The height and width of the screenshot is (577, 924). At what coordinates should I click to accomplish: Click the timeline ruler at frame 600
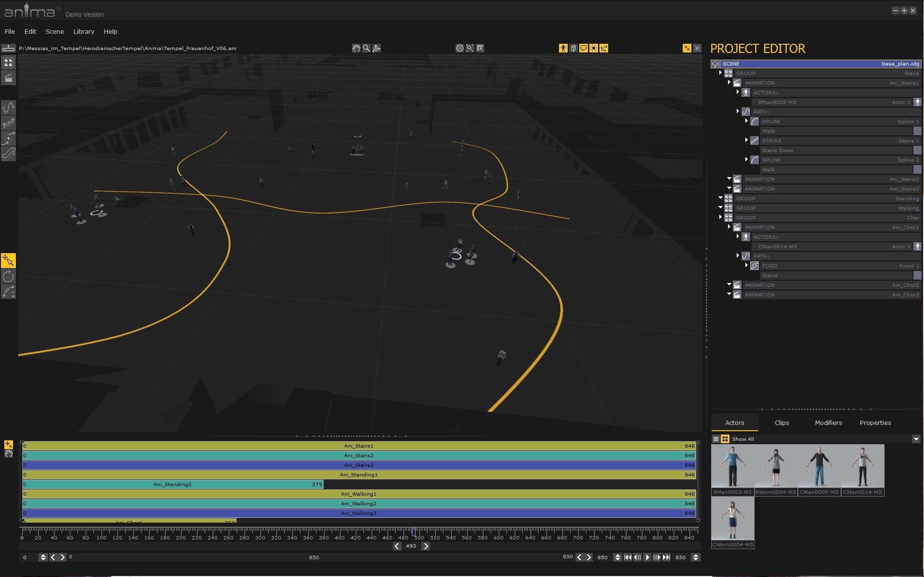click(498, 532)
